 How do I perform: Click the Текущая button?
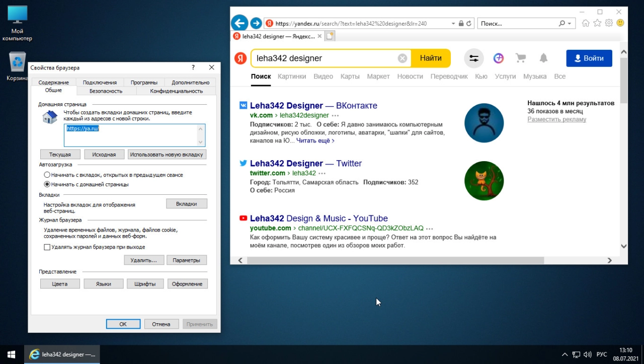click(x=60, y=155)
